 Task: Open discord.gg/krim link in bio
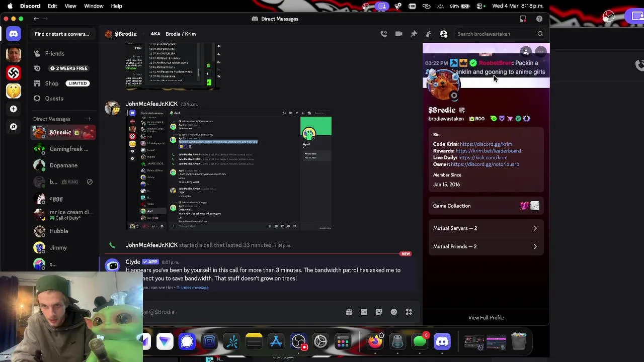click(486, 144)
